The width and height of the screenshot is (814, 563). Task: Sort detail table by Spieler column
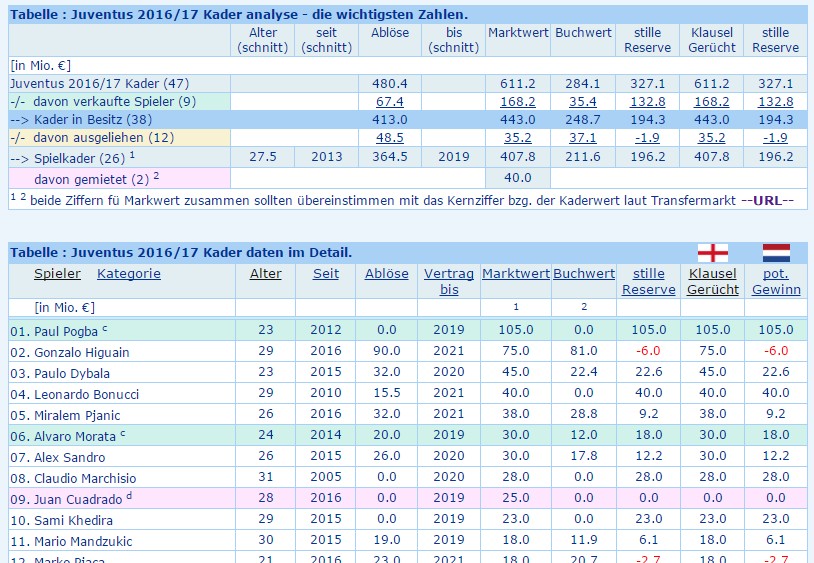click(58, 273)
